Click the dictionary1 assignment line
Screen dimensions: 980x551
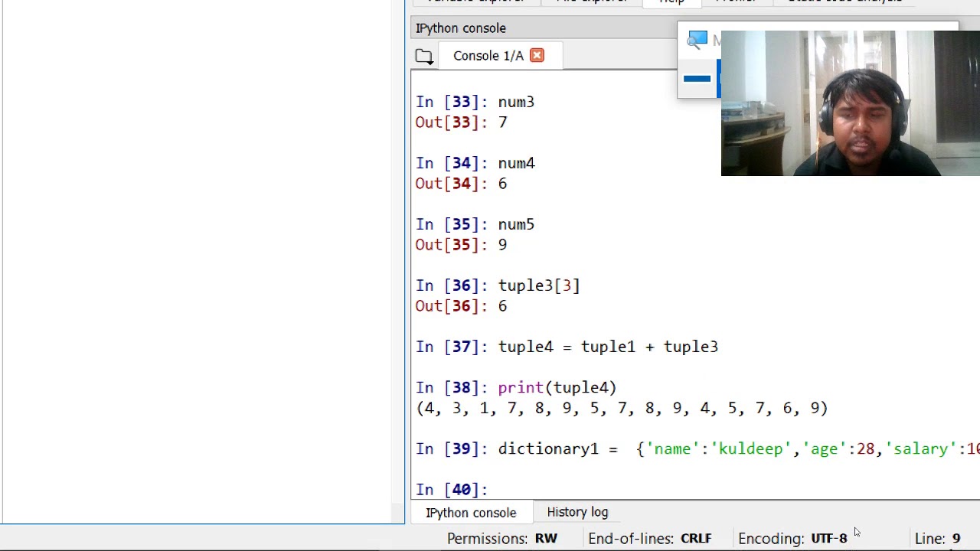[x=697, y=449]
